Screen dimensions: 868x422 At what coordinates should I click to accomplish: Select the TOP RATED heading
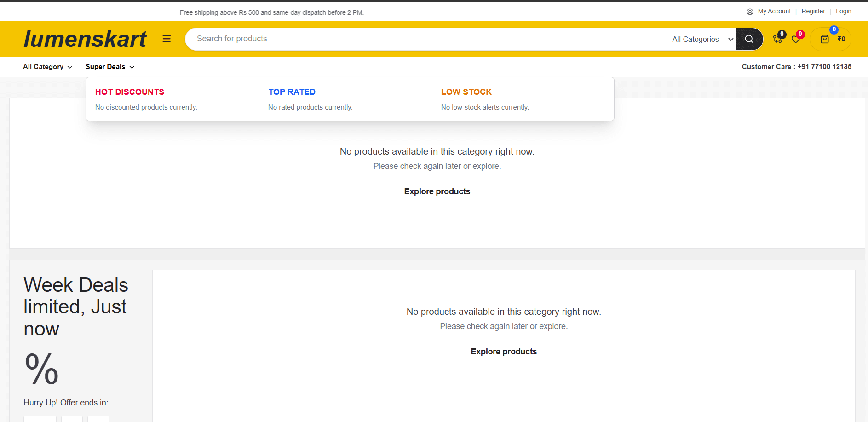click(x=292, y=92)
